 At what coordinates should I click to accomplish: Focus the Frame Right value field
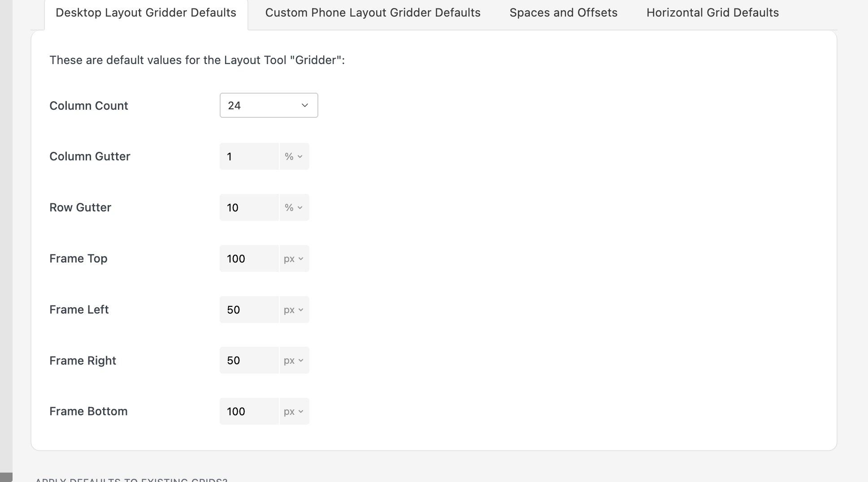tap(249, 360)
